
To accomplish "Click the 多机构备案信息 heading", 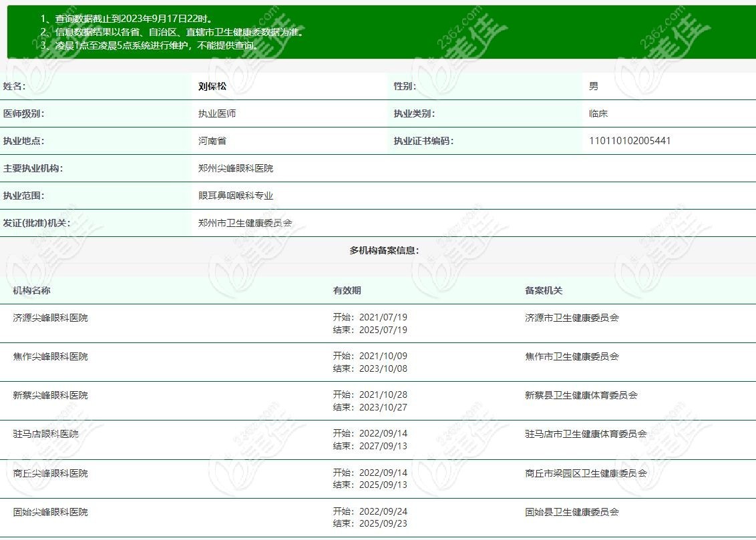I will coord(384,250).
